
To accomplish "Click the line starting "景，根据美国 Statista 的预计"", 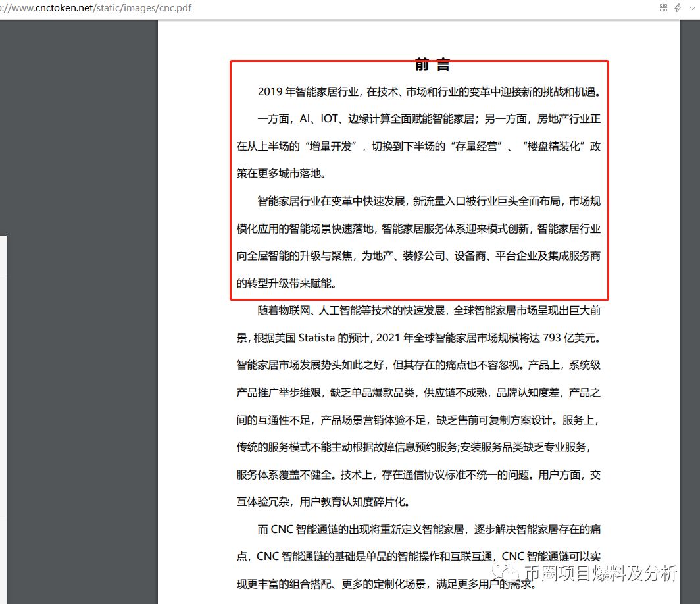I will point(418,338).
